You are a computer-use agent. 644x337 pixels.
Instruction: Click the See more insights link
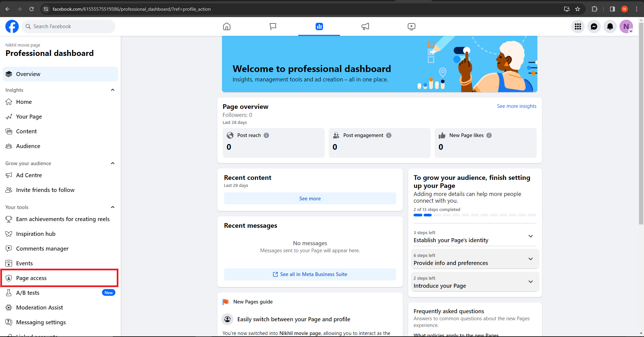coord(517,106)
